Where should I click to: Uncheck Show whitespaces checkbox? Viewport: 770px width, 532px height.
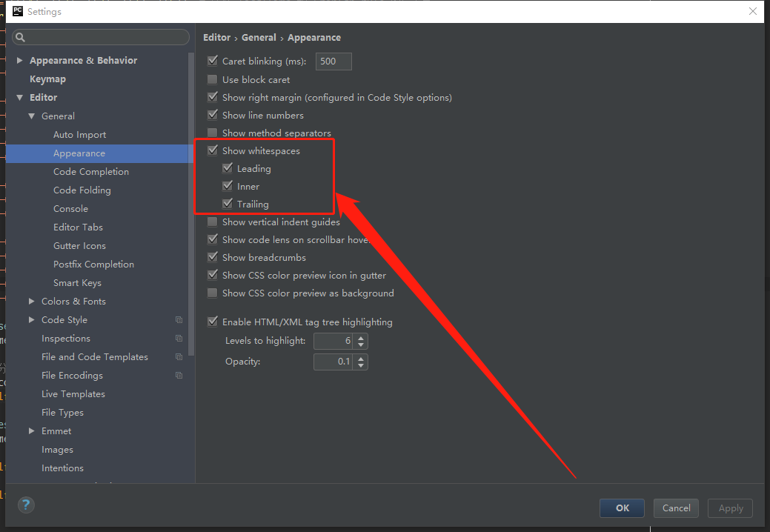click(x=213, y=150)
